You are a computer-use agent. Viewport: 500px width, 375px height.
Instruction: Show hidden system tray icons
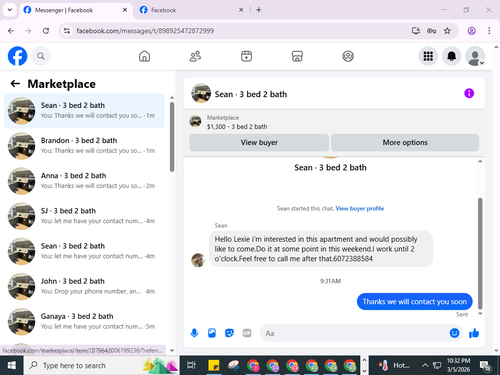425,366
